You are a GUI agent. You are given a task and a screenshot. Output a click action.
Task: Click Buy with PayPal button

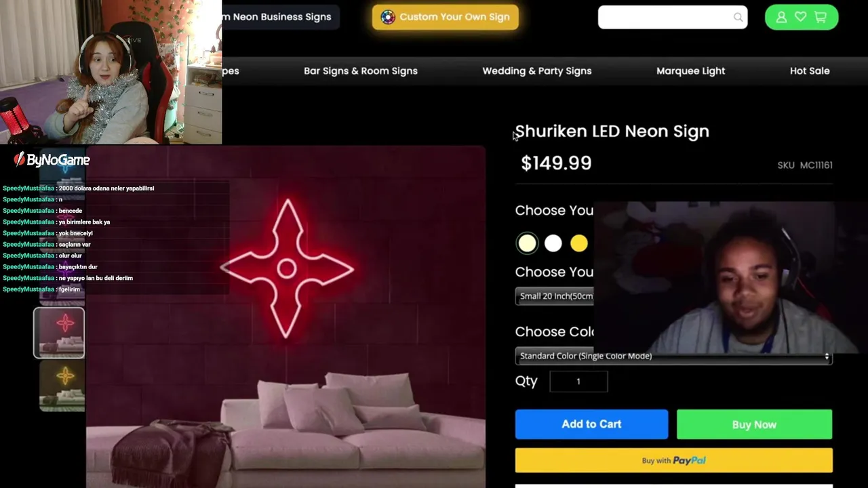pyautogui.click(x=673, y=460)
